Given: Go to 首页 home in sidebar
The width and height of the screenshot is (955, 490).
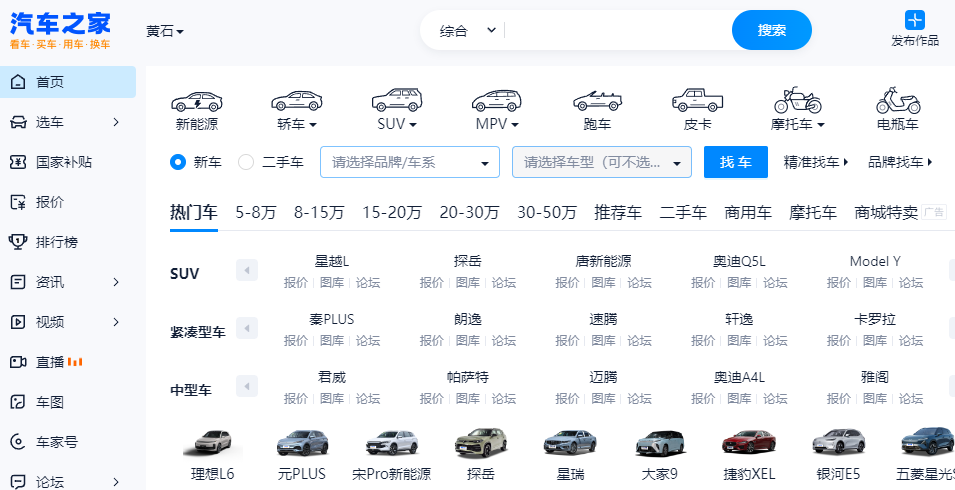Looking at the screenshot, I should [68, 82].
